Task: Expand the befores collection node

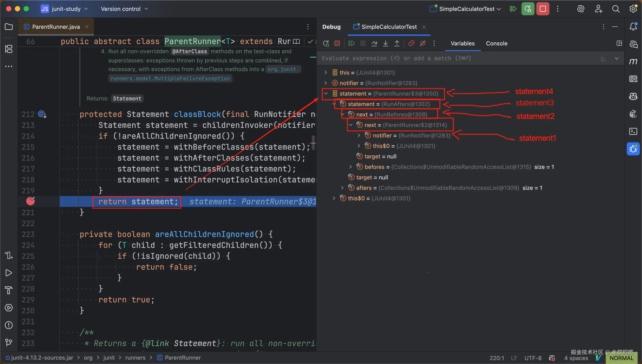Action: point(351,167)
